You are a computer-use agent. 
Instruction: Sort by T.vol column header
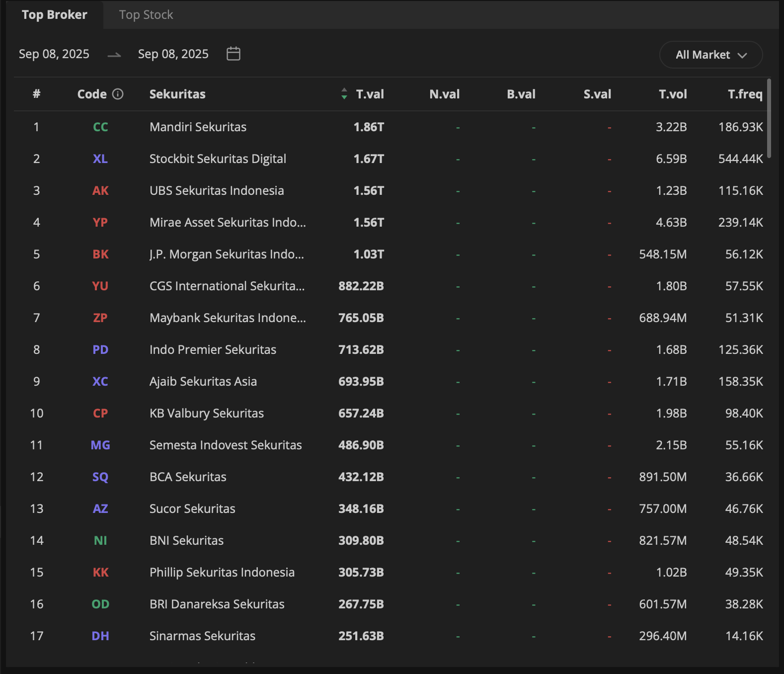[x=672, y=94]
